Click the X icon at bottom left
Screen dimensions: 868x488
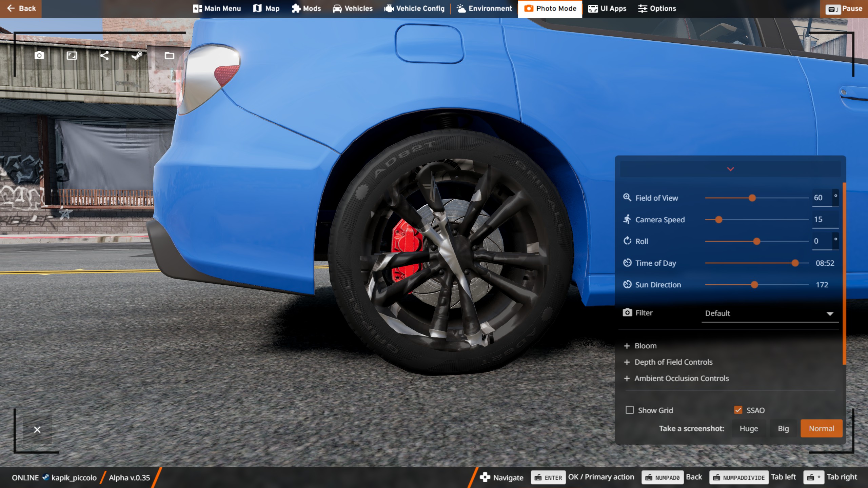[x=37, y=430]
